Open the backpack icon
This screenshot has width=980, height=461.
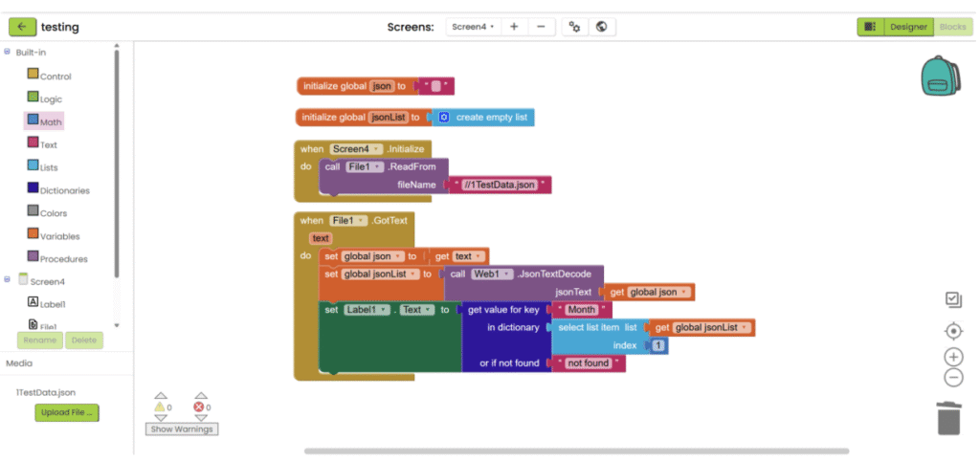coord(940,76)
